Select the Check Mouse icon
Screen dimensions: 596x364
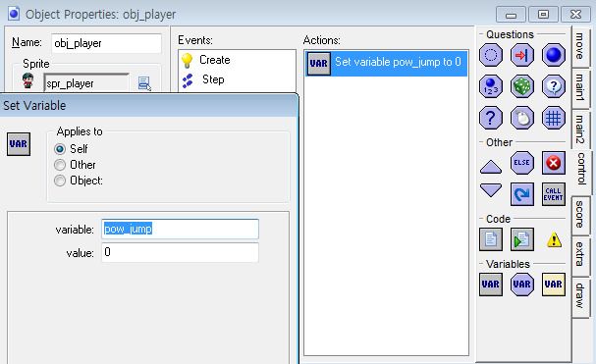click(x=522, y=118)
